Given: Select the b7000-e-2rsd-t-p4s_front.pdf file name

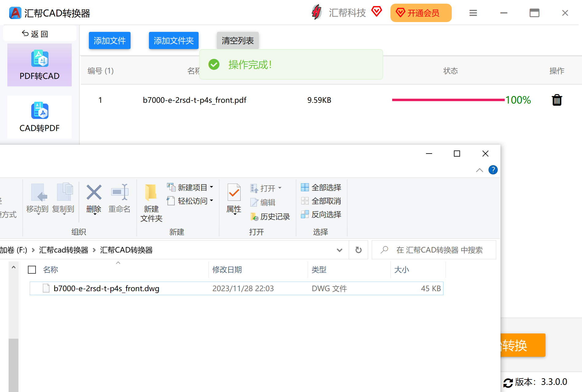Looking at the screenshot, I should (195, 100).
